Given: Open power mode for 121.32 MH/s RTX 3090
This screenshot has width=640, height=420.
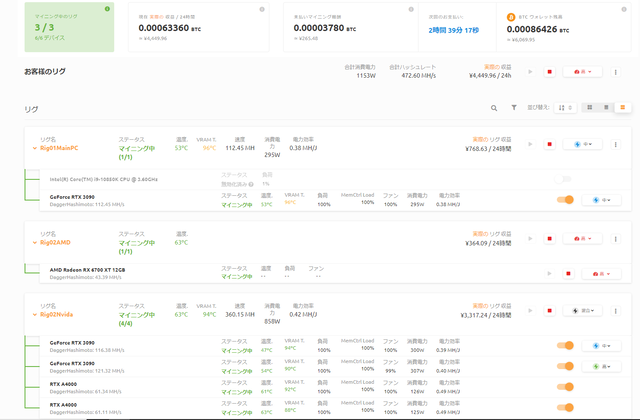Looking at the screenshot, I should pyautogui.click(x=602, y=367).
